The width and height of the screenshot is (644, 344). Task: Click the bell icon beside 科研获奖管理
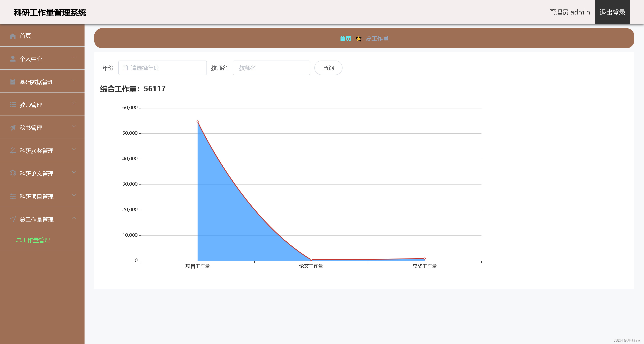(13, 150)
